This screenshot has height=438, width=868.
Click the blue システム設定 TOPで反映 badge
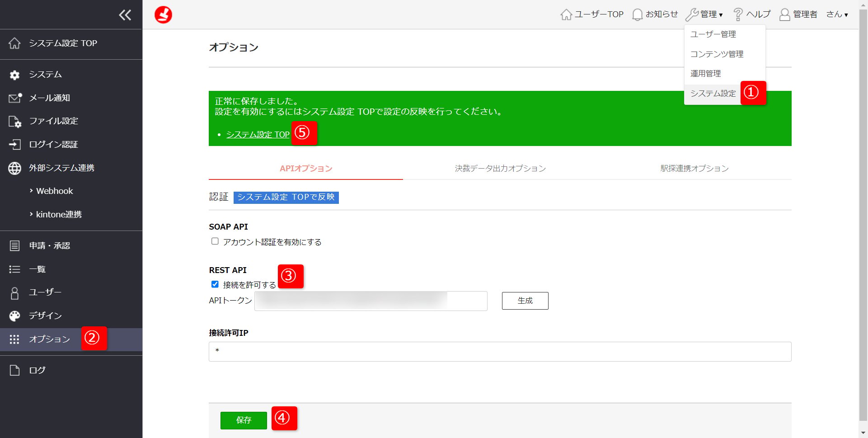point(286,198)
